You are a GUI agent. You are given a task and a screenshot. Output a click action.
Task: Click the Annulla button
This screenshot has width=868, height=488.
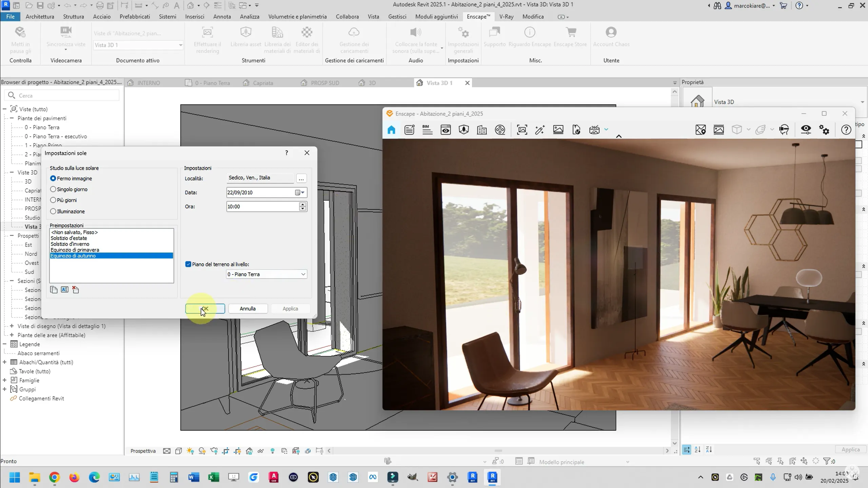pyautogui.click(x=248, y=309)
